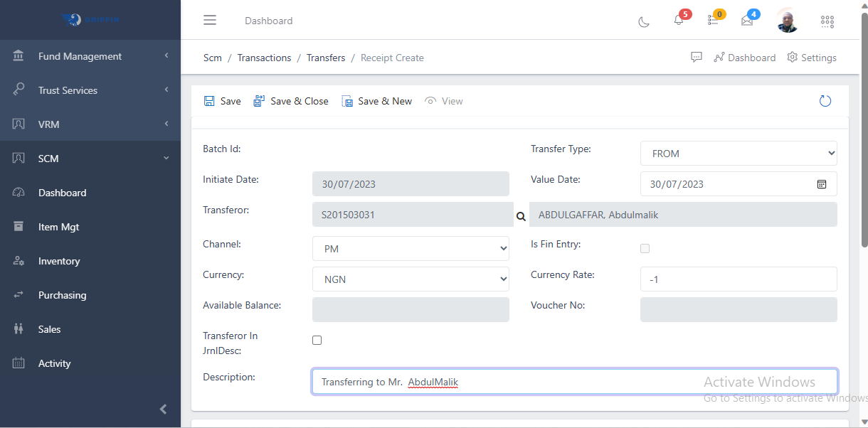Screen dimensions: 868x428
Task: Expand Fund Management sidebar menu
Action: tap(90, 56)
